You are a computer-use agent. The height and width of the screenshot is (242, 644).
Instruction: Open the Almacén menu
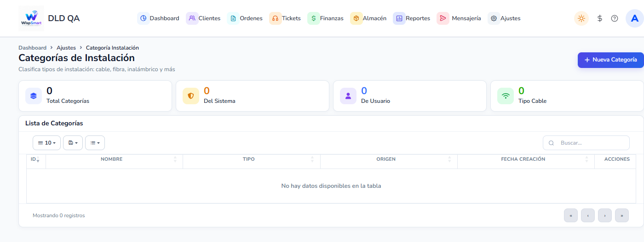point(368,18)
